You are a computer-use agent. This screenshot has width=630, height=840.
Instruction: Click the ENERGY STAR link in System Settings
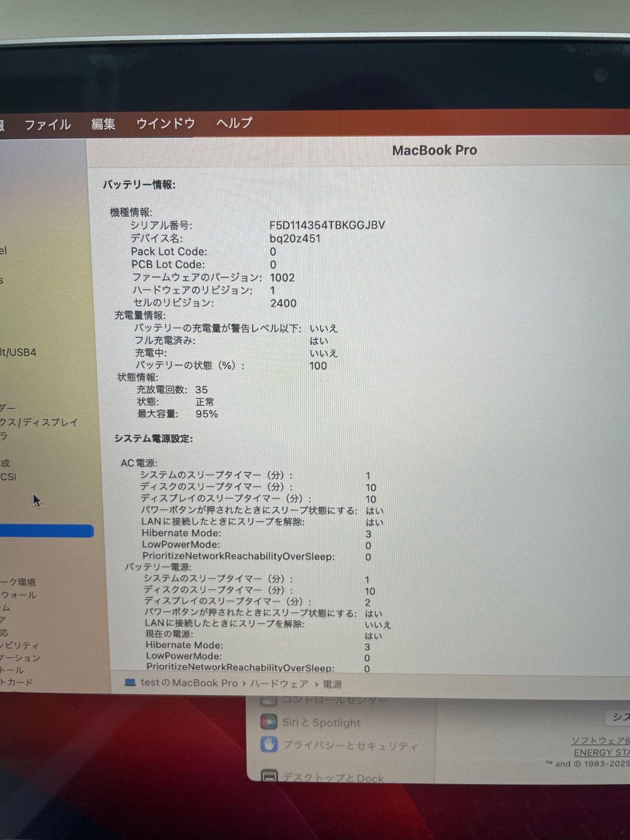(602, 752)
